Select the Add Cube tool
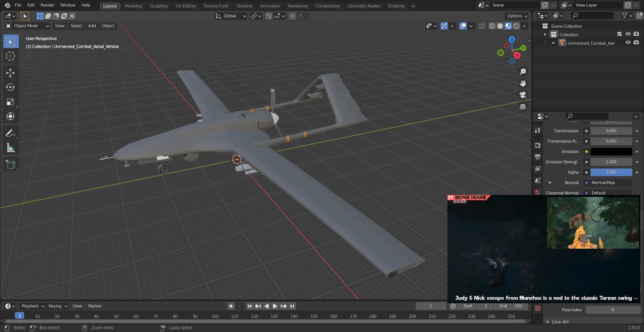Screen dimensions: 644x332 pos(10,164)
